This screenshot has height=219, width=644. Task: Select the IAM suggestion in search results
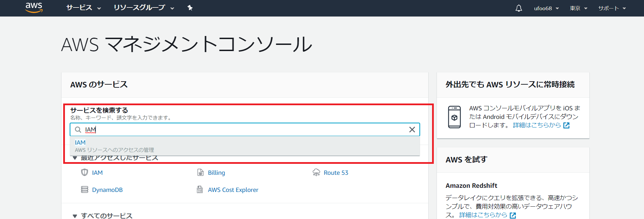point(245,146)
